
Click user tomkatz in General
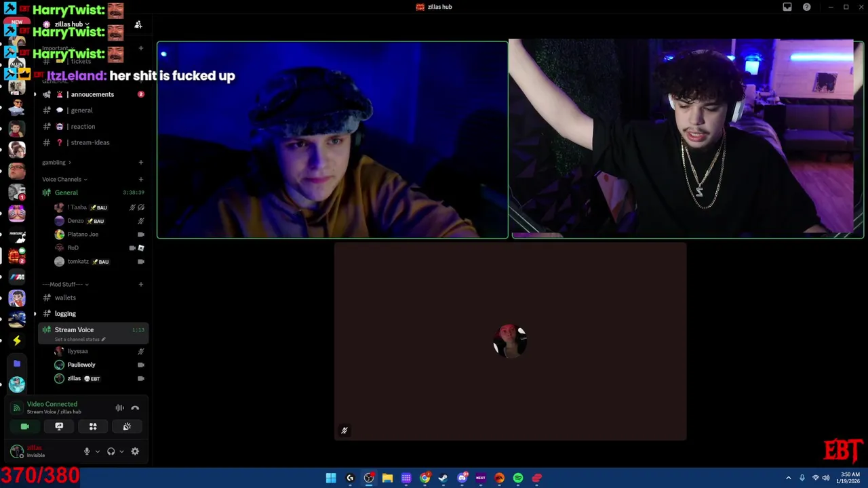(x=99, y=262)
